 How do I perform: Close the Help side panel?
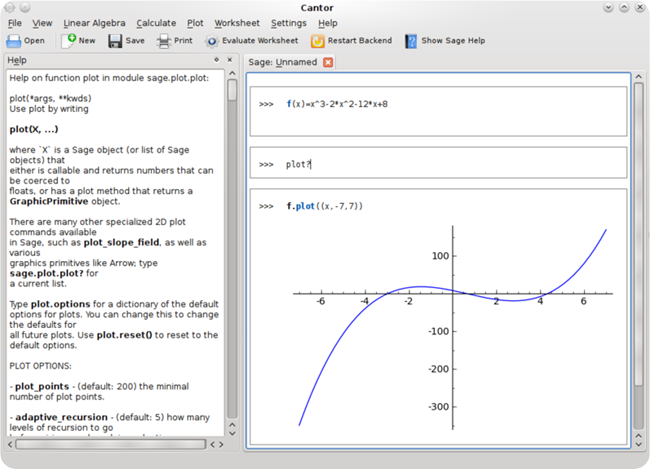(x=231, y=60)
